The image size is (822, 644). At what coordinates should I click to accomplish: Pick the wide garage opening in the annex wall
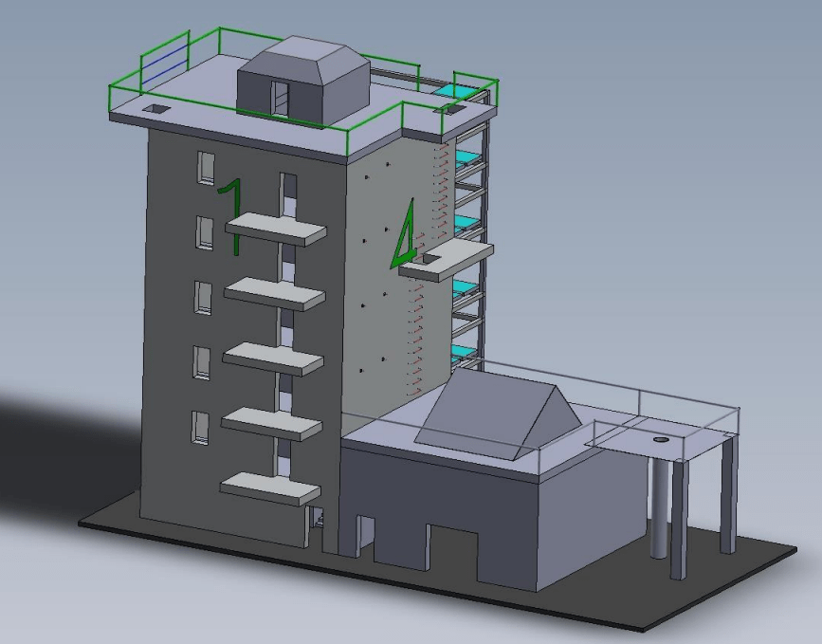(x=453, y=552)
